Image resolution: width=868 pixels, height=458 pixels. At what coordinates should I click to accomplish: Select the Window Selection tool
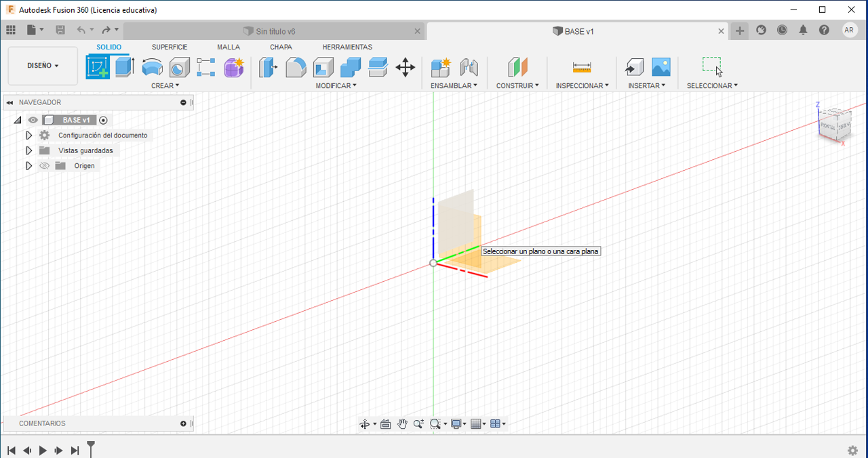click(712, 67)
